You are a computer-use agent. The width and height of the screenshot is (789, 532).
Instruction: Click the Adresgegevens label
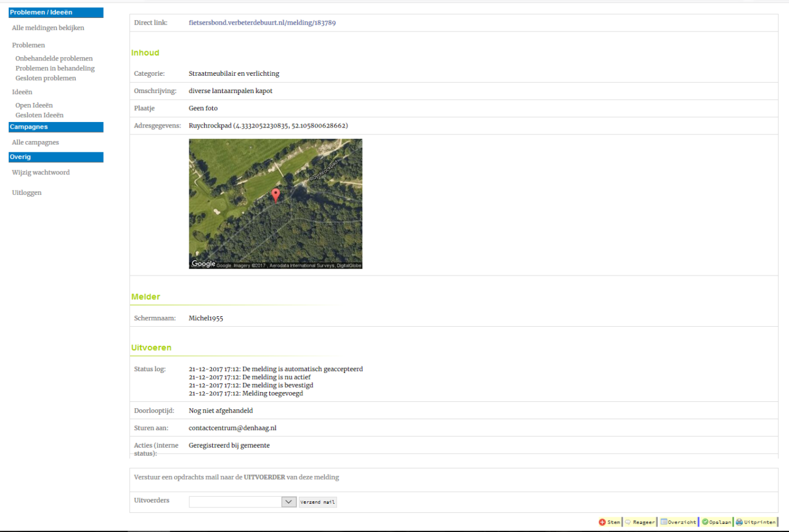(157, 126)
